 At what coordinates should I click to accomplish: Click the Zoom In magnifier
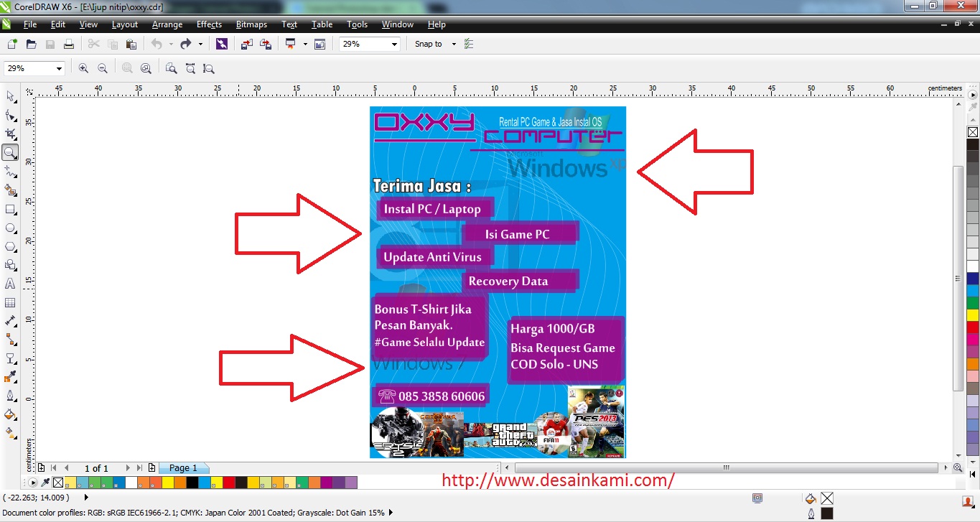[83, 68]
